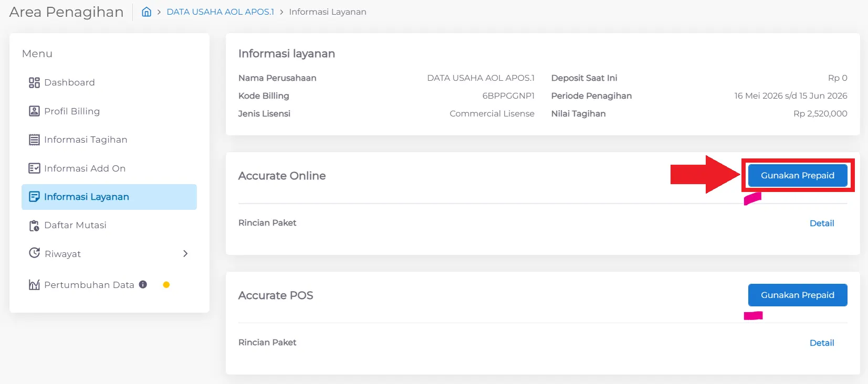Click the Accurate POS section heading
This screenshot has width=868, height=384.
click(276, 295)
